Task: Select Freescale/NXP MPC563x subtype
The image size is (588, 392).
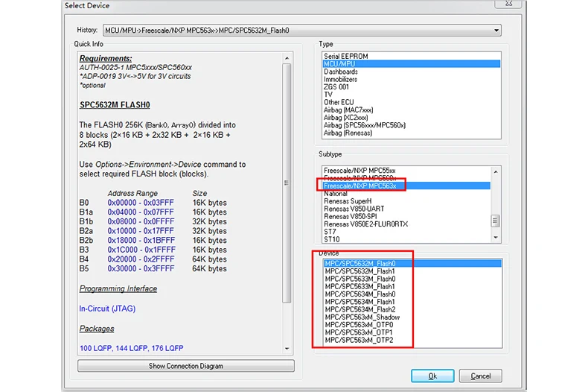Action: click(406, 186)
